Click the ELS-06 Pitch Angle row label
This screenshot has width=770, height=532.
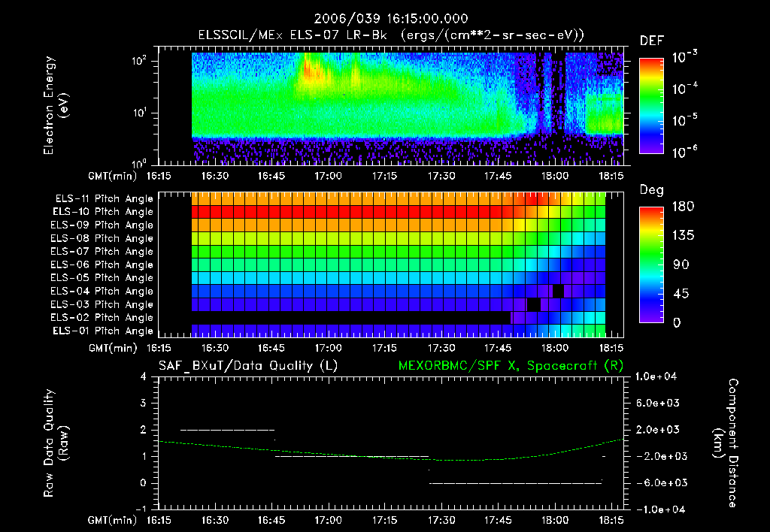click(x=102, y=265)
